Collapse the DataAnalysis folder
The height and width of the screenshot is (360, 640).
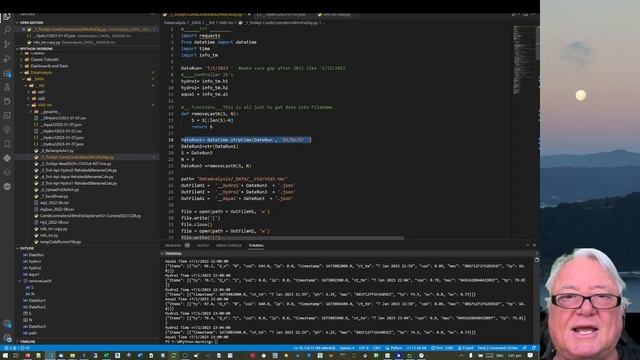(x=41, y=72)
